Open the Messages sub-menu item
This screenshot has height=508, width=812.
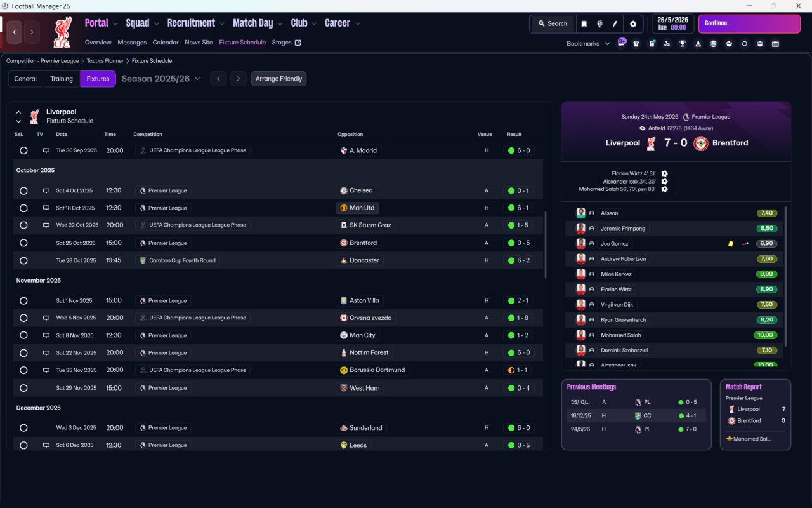click(x=132, y=43)
